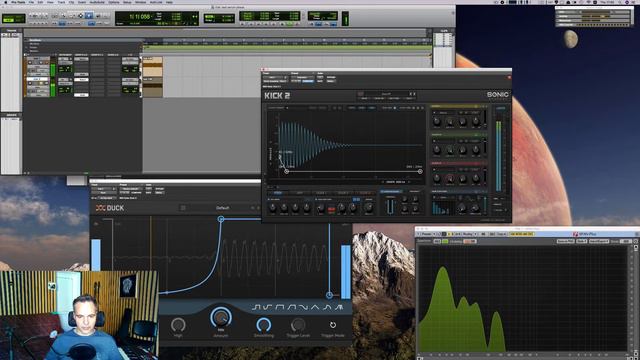This screenshot has height=360, width=640.
Task: Click the green spectrum display in the analyzer
Action: tap(522, 298)
